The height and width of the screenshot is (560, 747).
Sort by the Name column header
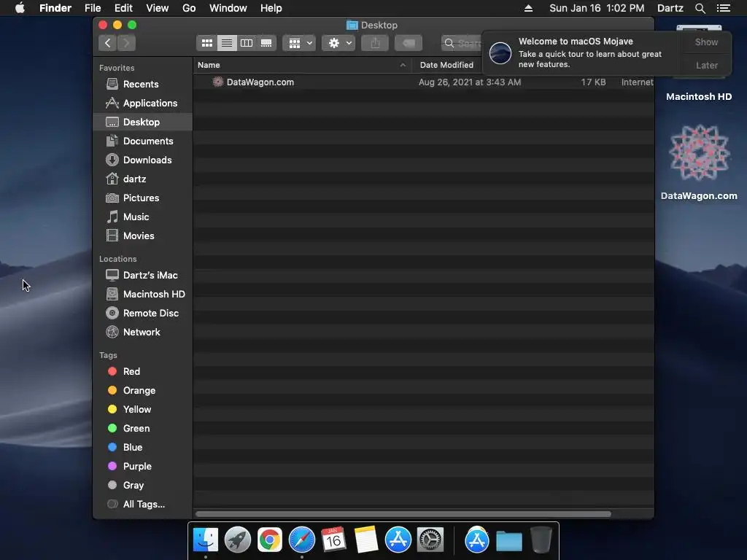tap(303, 65)
